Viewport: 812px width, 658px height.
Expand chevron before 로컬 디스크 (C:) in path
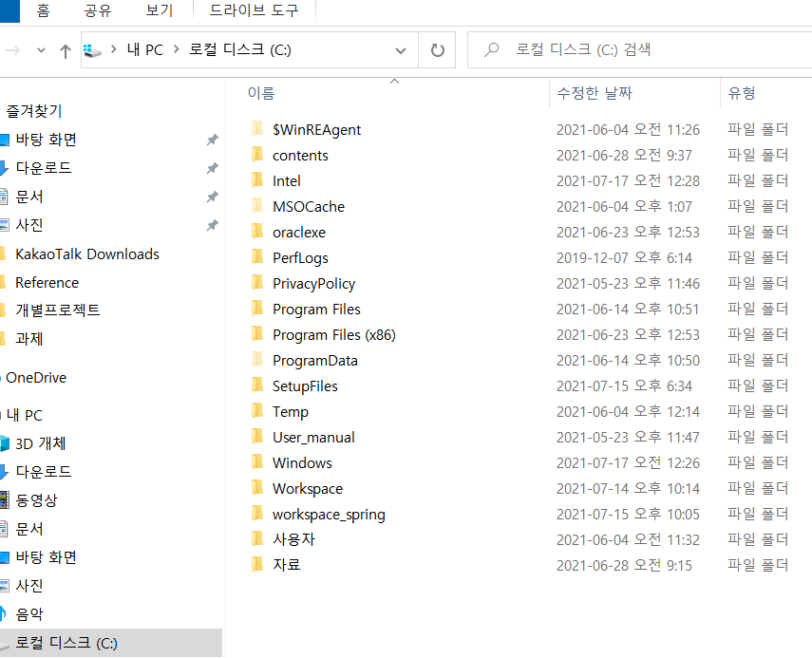click(x=176, y=49)
